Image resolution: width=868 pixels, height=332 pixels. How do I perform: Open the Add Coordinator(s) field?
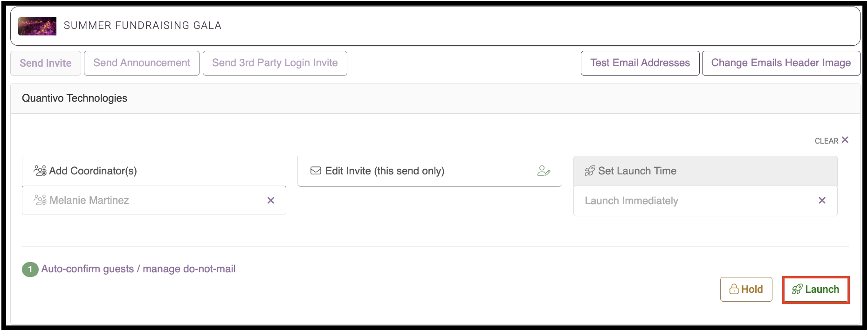(x=154, y=171)
